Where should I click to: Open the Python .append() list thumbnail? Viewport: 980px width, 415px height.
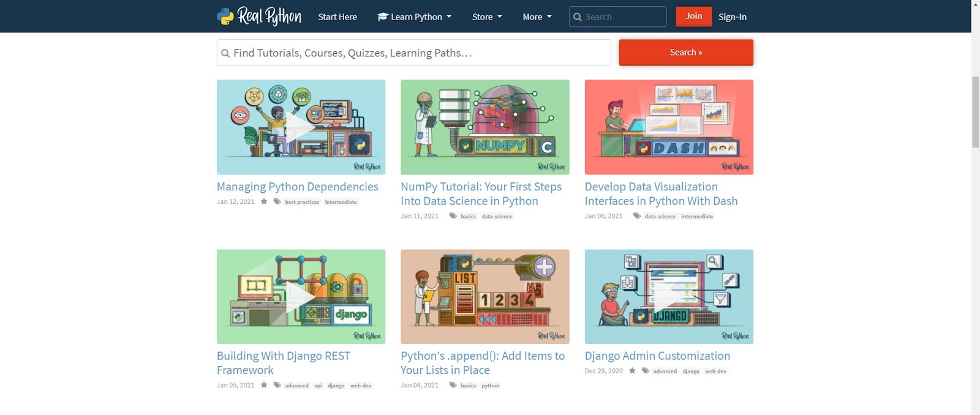tap(484, 296)
